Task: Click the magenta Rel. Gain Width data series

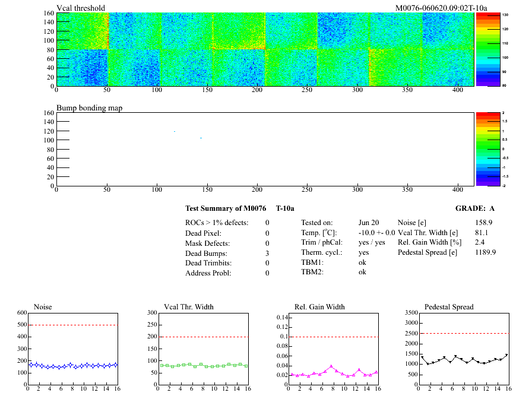Action: pyautogui.click(x=331, y=367)
